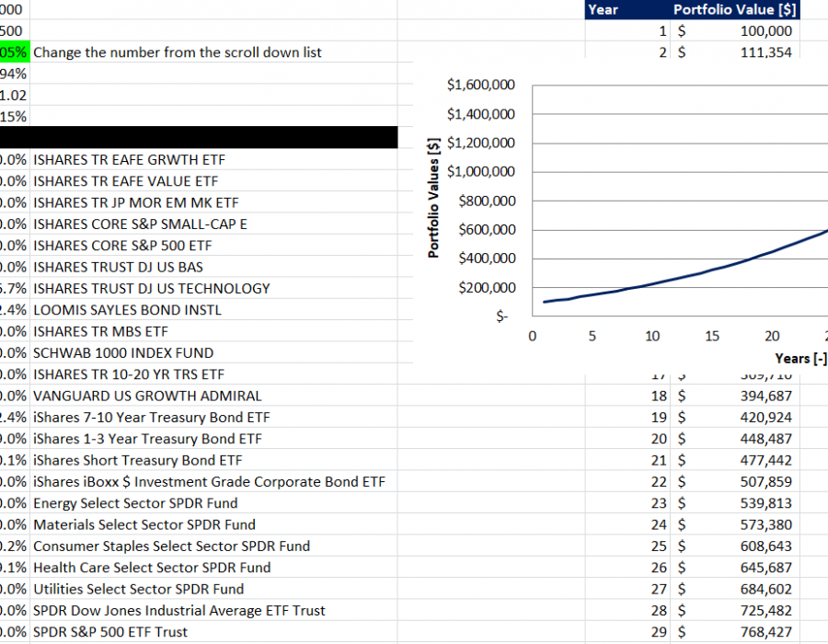828x644 pixels.
Task: Click the LOOMIS SAYLES BOND INSTL cell
Action: click(127, 310)
